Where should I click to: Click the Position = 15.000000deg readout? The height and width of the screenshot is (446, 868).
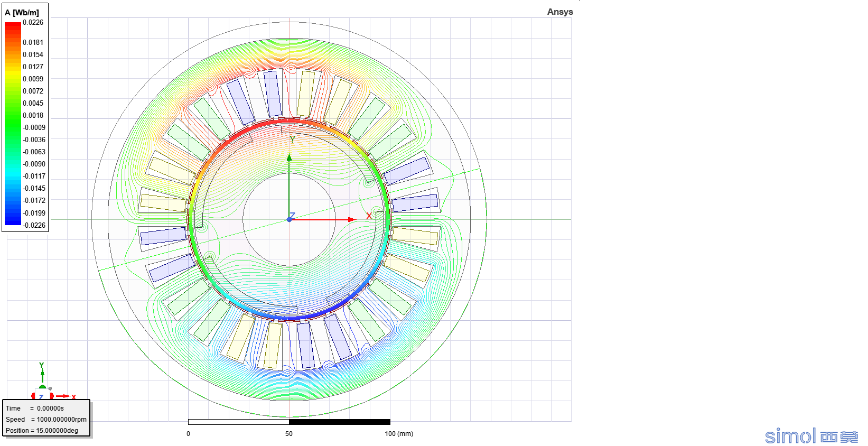click(42, 431)
